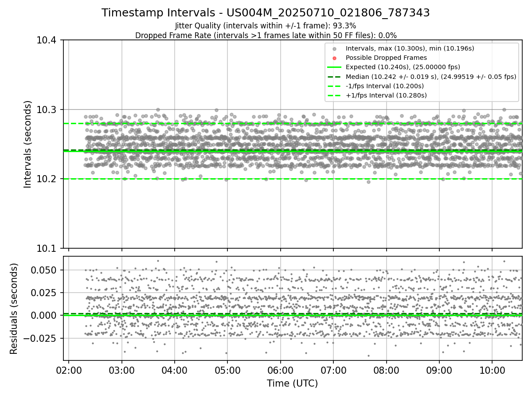Image resolution: width=532 pixels, height=399 pixels.
Task: Click the -1/fps Interval legend line sample
Action: point(334,86)
